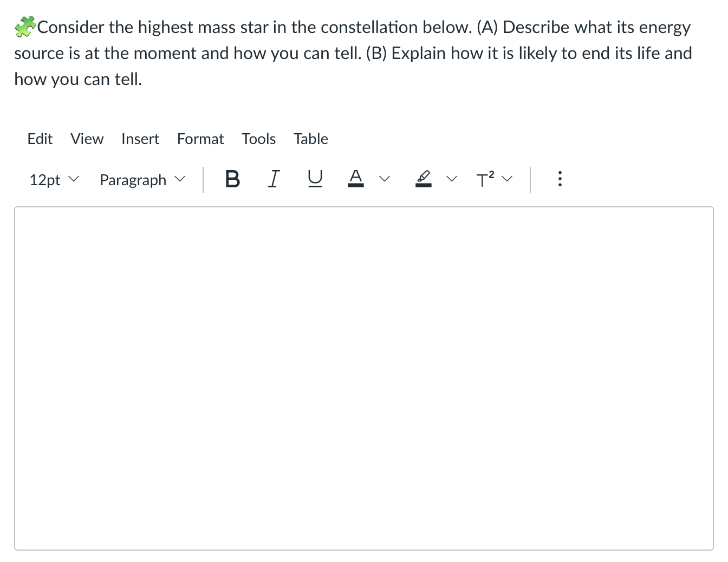
Task: Open the Edit menu
Action: pyautogui.click(x=40, y=139)
